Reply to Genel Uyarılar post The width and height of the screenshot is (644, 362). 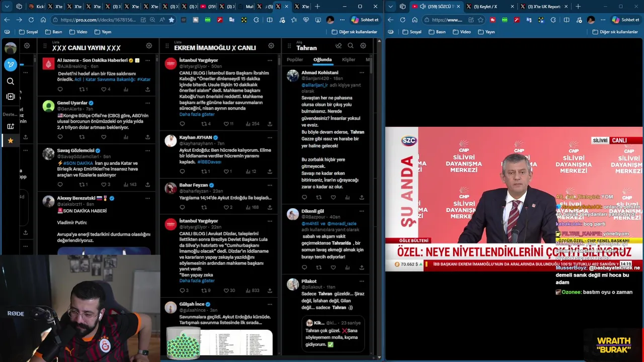click(x=60, y=137)
